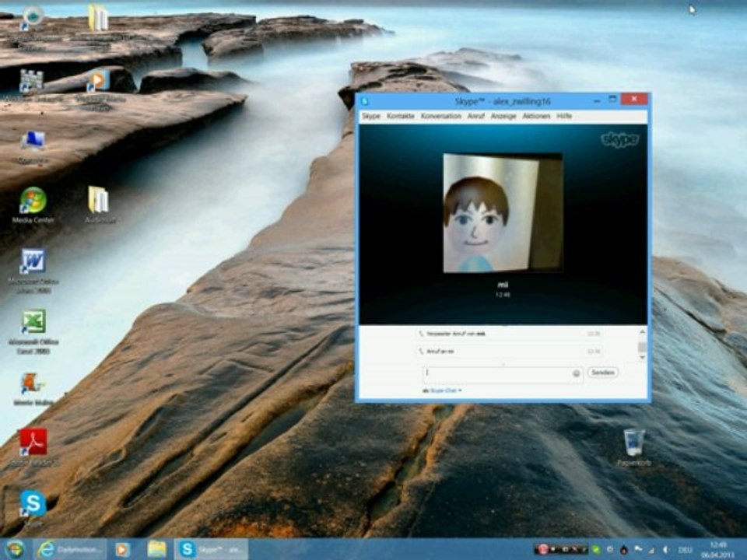Open the emoticon smiley picker
This screenshot has height=560, width=747.
click(x=576, y=374)
